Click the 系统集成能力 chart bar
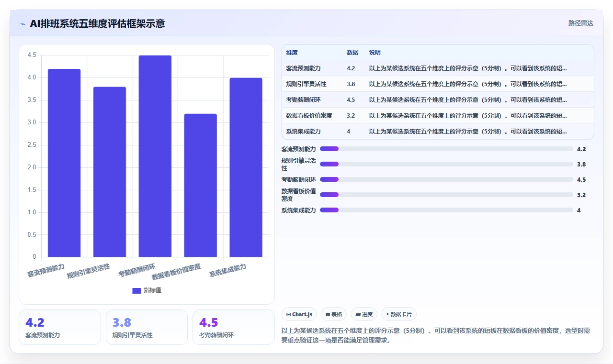613x364 pixels. (x=246, y=167)
